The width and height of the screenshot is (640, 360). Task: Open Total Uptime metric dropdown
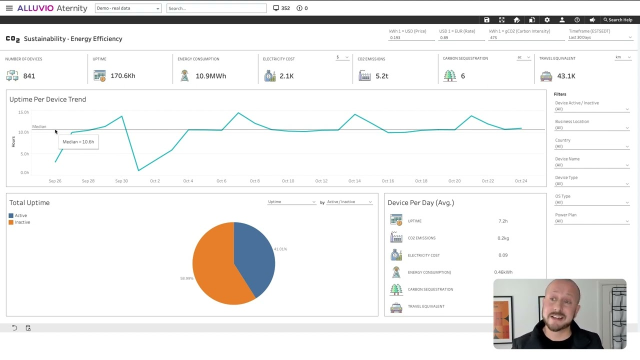tap(291, 202)
